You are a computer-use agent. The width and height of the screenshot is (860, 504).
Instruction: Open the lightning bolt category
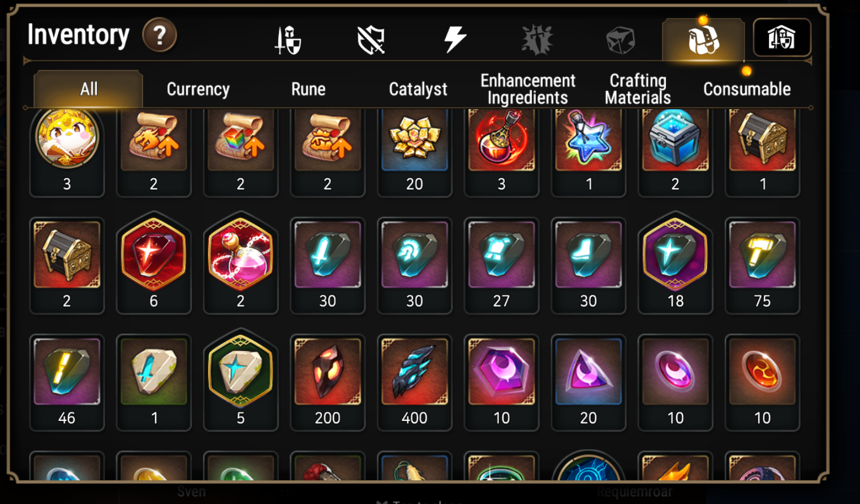click(454, 40)
